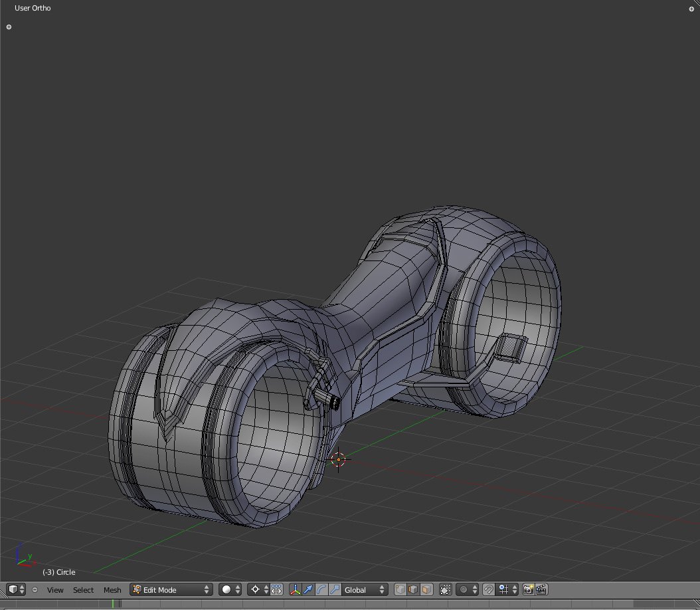This screenshot has height=610, width=700.
Task: Open the snap element type dropdown
Action: pos(507,589)
